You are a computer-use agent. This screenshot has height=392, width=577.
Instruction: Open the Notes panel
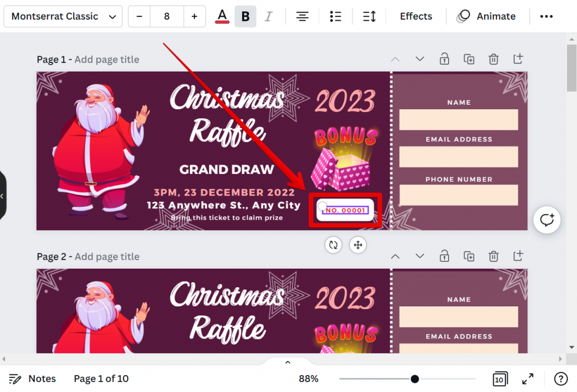coord(32,378)
